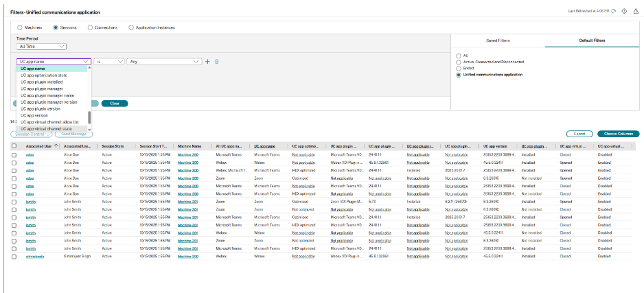Viewport: 644px width, 293px height.
Task: Select the Application Instances radio button
Action: point(131,27)
